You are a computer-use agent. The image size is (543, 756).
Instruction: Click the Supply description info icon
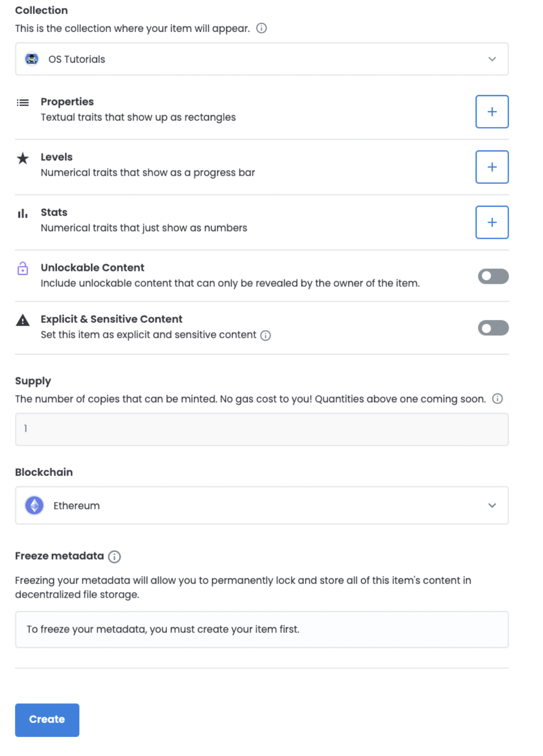coord(498,399)
